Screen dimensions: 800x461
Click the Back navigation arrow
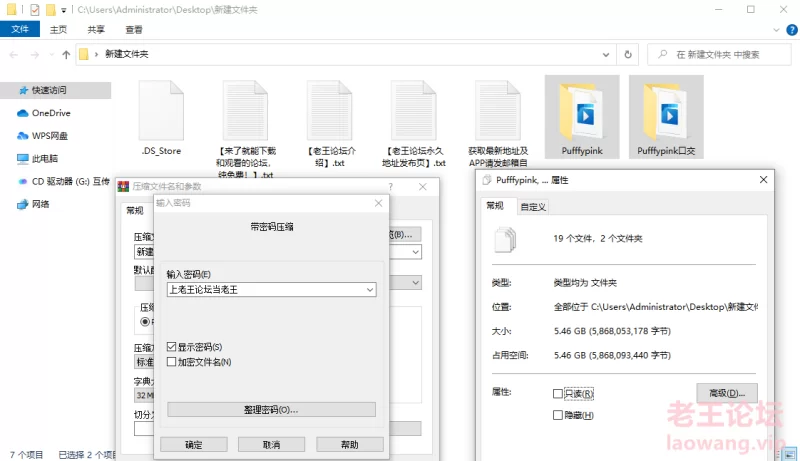13,54
